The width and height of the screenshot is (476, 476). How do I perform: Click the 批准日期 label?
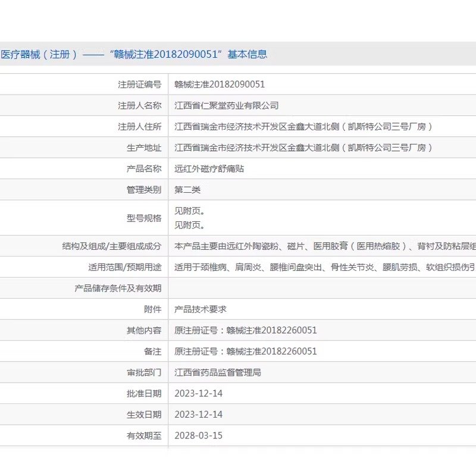tap(144, 394)
